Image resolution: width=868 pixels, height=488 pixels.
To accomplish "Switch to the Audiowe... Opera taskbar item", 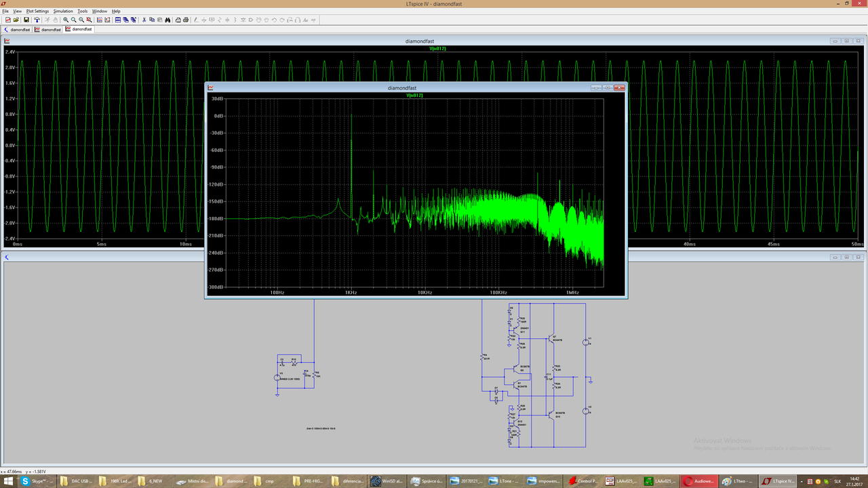I will pyautogui.click(x=698, y=481).
